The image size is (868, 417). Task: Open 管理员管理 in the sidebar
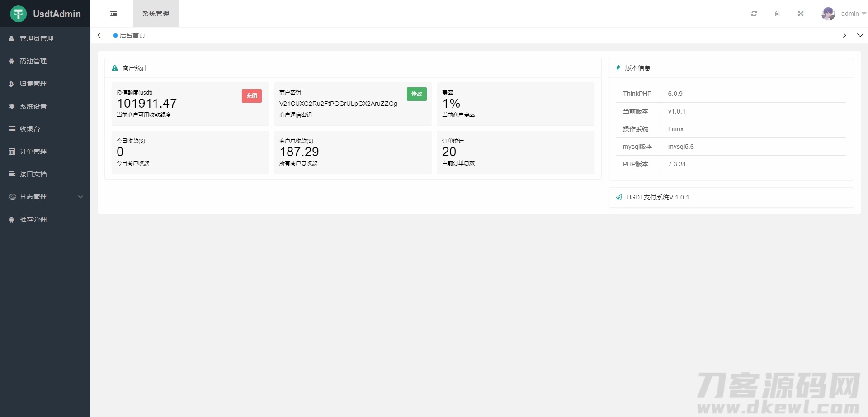point(36,38)
